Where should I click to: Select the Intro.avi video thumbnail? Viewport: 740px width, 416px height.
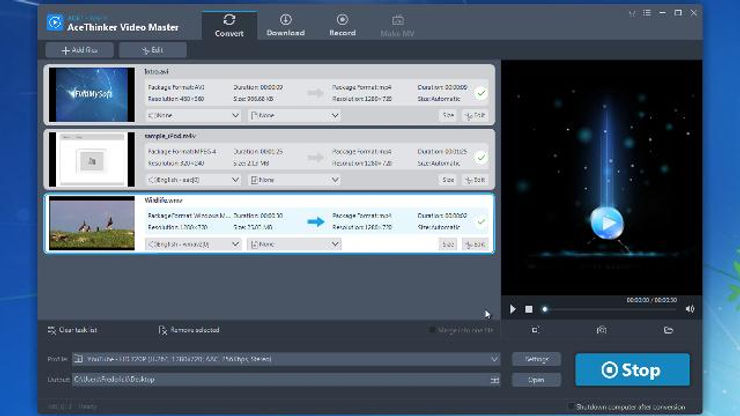(92, 94)
